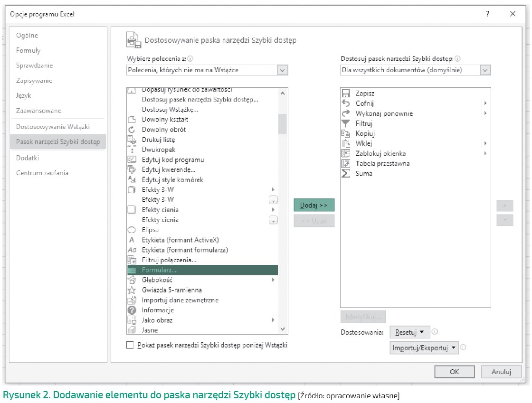Select the Formularz... command in the list
The width and height of the screenshot is (532, 403).
coord(202,270)
